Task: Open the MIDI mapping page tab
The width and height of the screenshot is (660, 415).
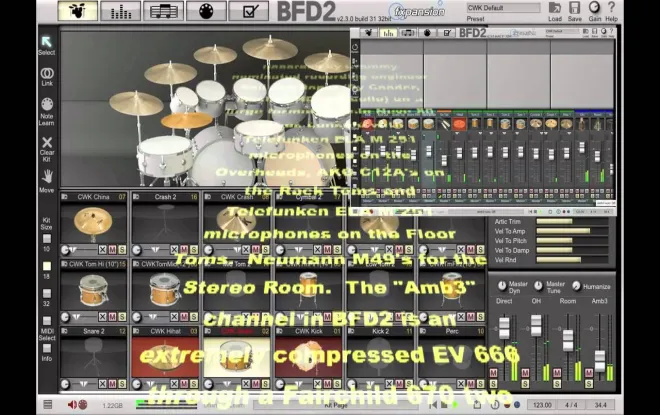Action: pos(206,11)
